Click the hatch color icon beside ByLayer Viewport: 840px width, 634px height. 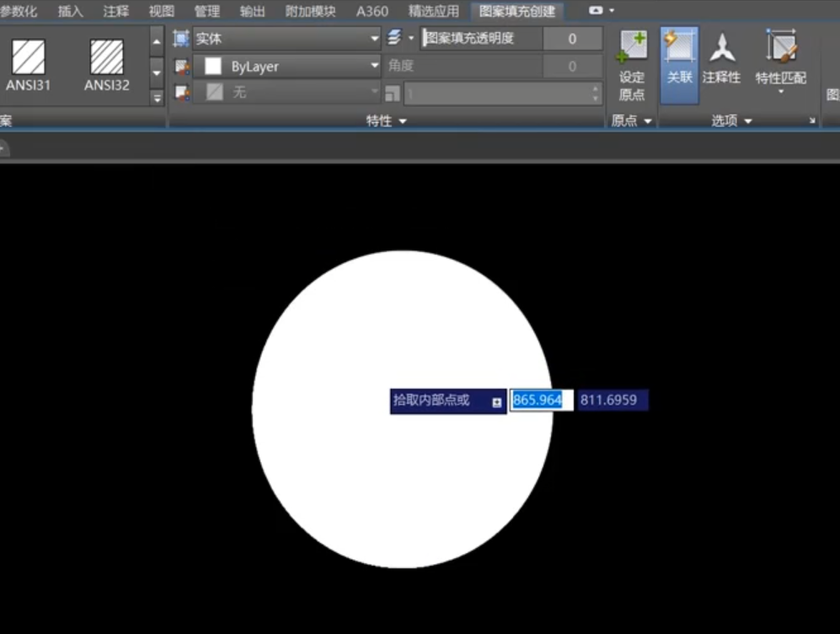[x=181, y=67]
